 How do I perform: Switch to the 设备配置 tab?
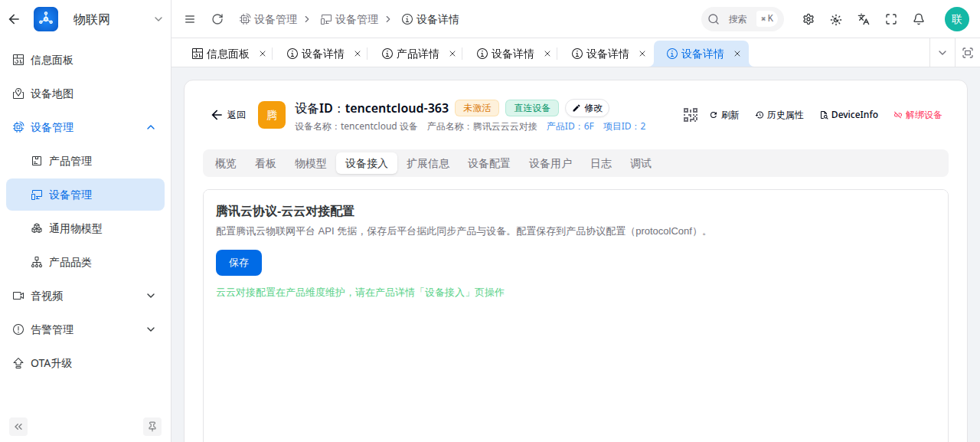[x=489, y=163]
